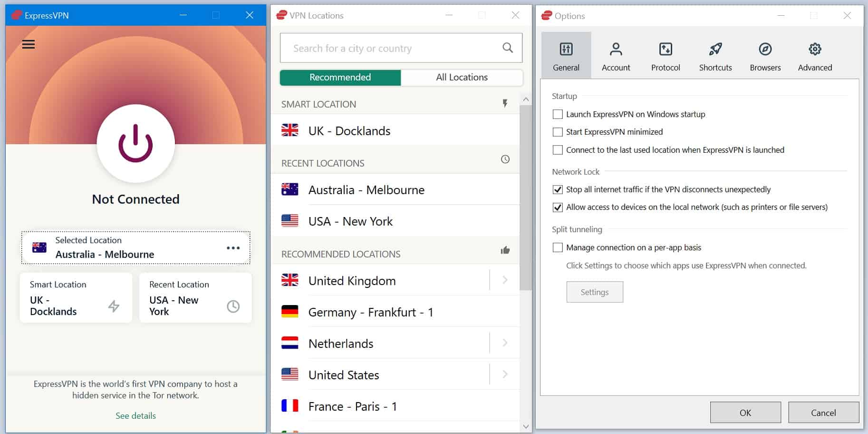
Task: Enable Manage connection on a per-app basis
Action: point(558,247)
